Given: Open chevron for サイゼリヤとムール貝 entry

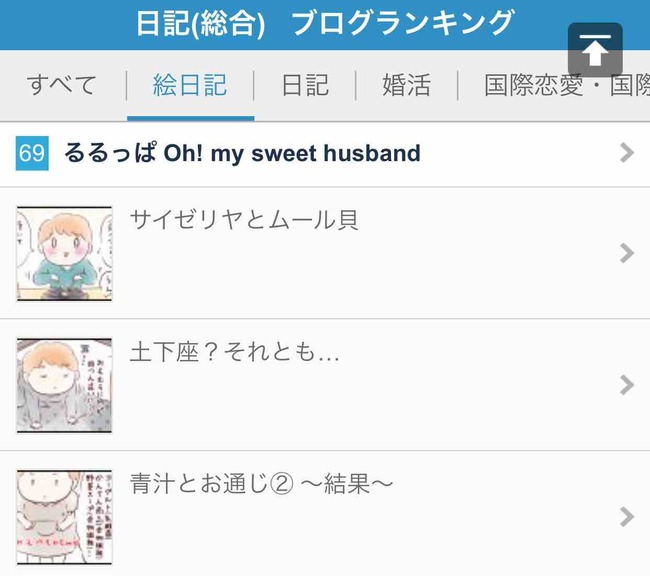Looking at the screenshot, I should [x=627, y=253].
